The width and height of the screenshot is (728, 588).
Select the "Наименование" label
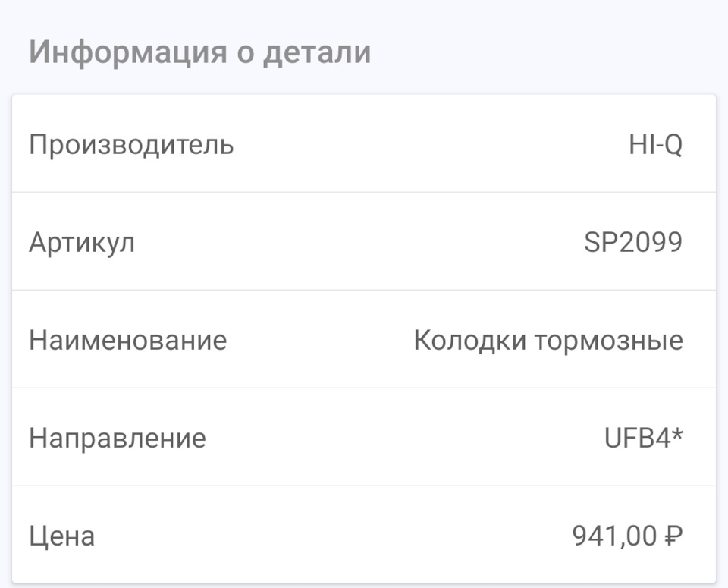point(127,340)
